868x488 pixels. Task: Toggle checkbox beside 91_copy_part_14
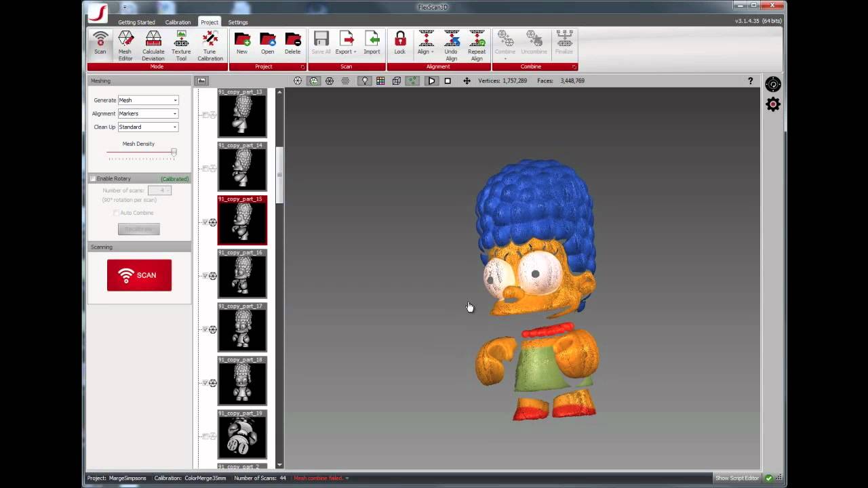click(204, 169)
